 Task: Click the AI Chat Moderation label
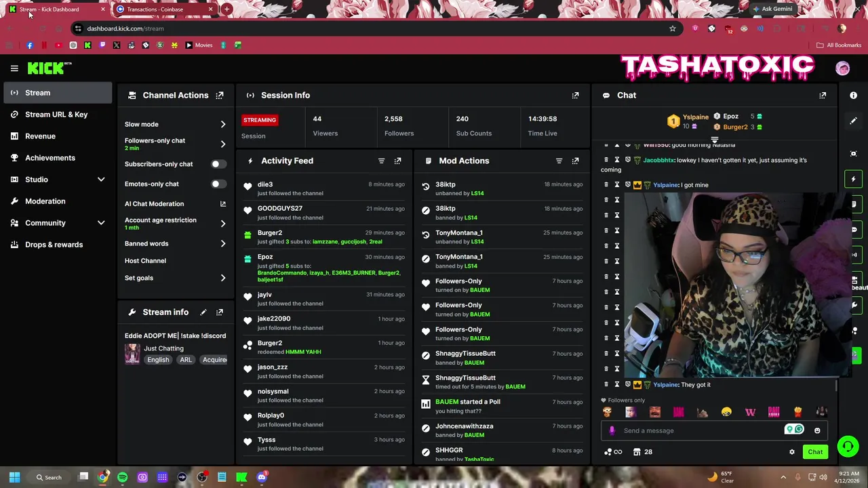(x=154, y=204)
